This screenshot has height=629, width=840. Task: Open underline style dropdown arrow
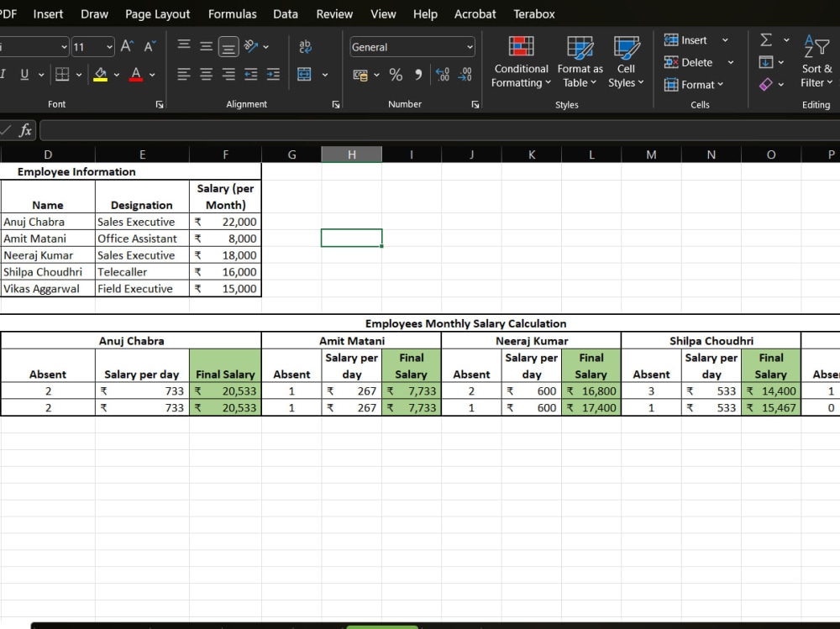tap(41, 75)
